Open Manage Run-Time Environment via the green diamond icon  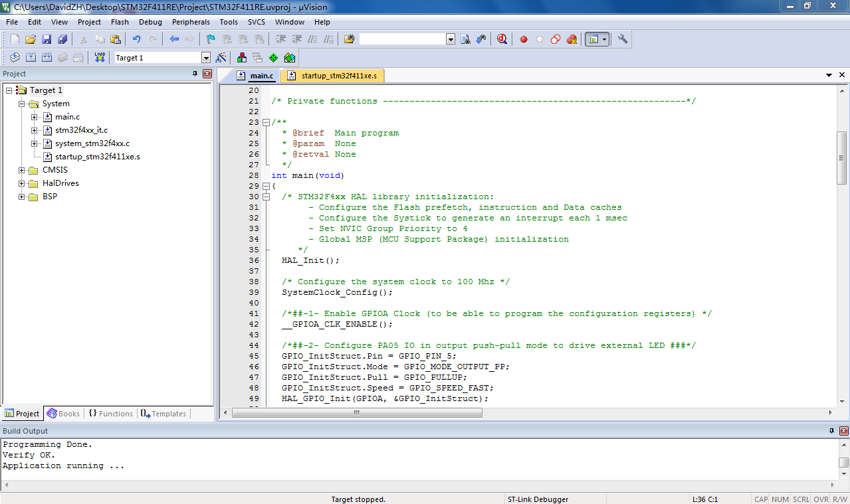pyautogui.click(x=274, y=58)
